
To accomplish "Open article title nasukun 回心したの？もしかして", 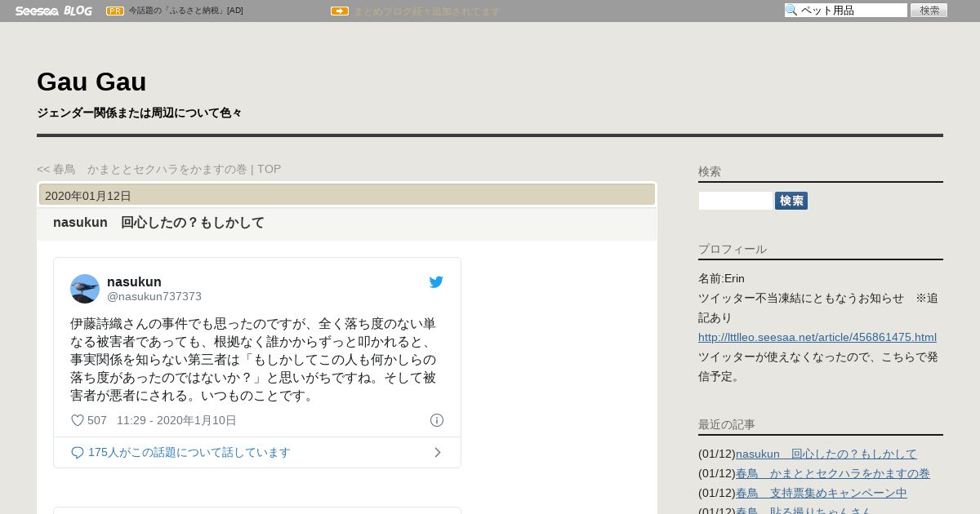I will click(158, 223).
